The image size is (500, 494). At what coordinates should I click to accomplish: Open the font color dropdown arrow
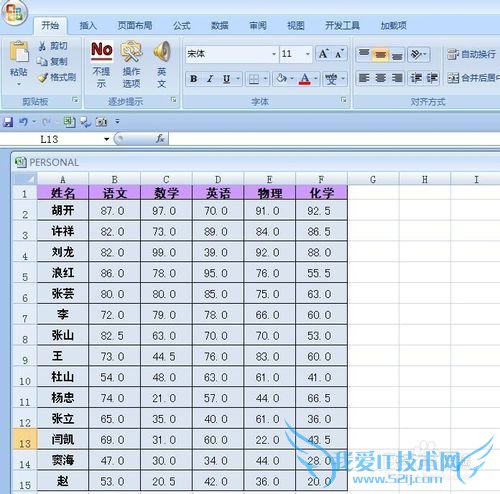315,79
